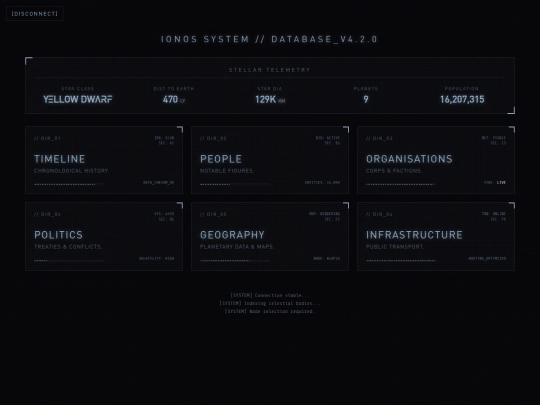Click the population value '16,207,315'

(462, 100)
